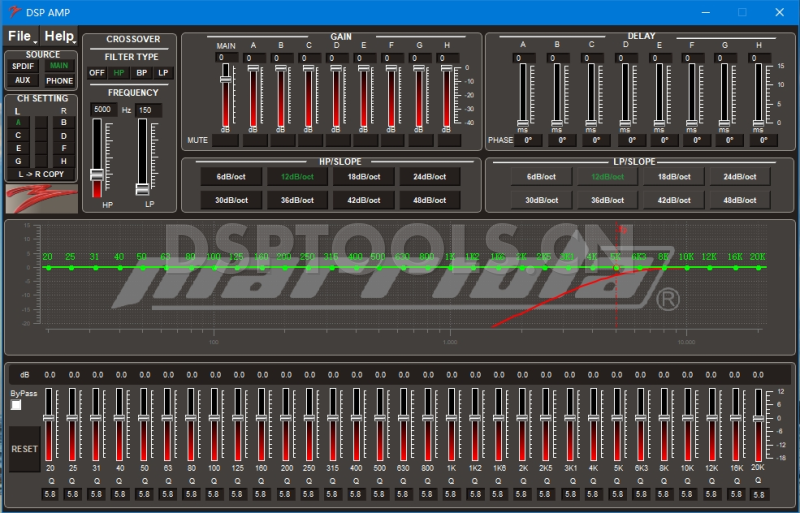Open the Help menu
The image size is (800, 513).
59,36
